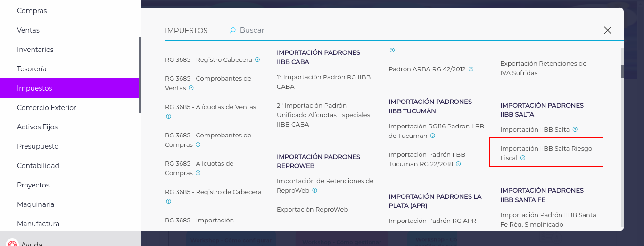Open Importación IIBB Salta Riesgo Fiscal
Image resolution: width=644 pixels, height=246 pixels.
pos(546,153)
